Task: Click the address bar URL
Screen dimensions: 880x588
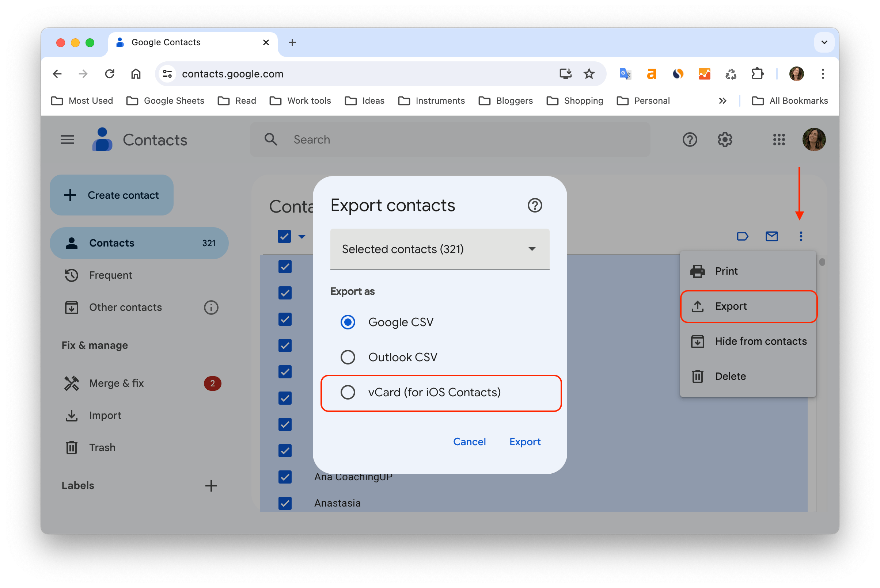Action: pos(232,74)
